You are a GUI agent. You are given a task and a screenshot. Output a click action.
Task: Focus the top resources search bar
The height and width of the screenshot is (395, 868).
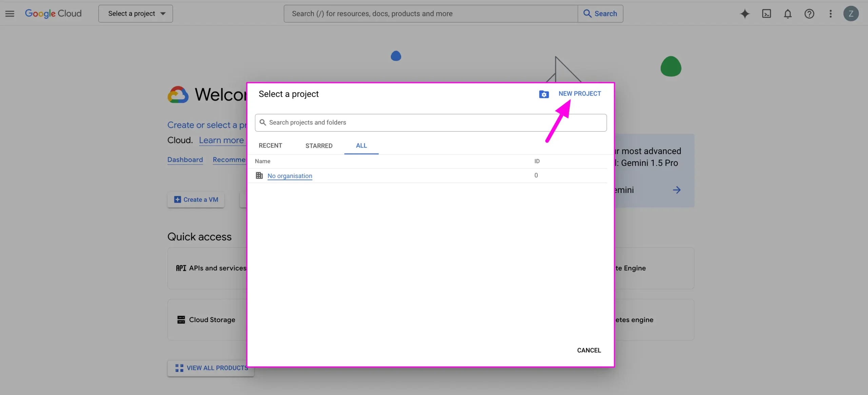[x=431, y=14]
